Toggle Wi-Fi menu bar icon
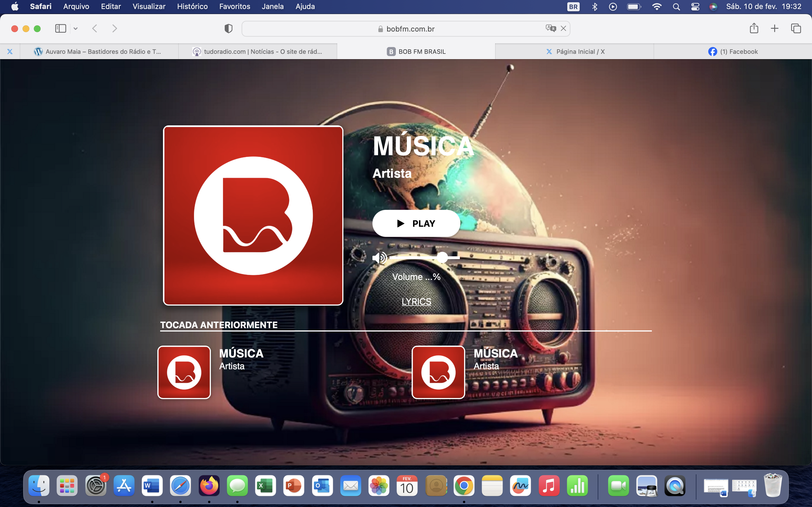The height and width of the screenshot is (507, 812). tap(656, 7)
